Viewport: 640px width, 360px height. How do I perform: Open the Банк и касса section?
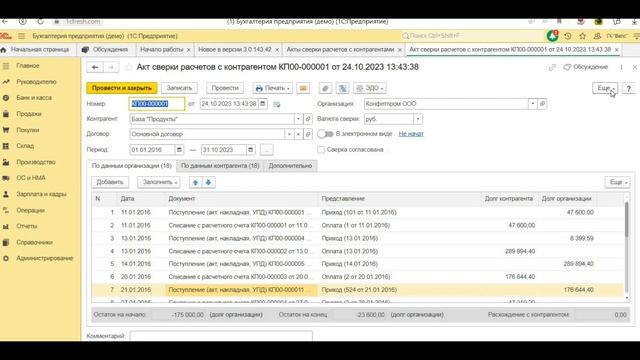(34, 98)
